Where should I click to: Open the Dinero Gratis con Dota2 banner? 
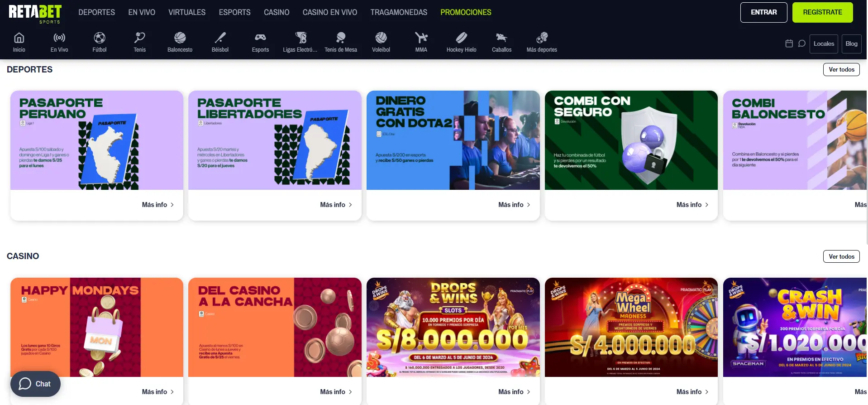pos(453,140)
